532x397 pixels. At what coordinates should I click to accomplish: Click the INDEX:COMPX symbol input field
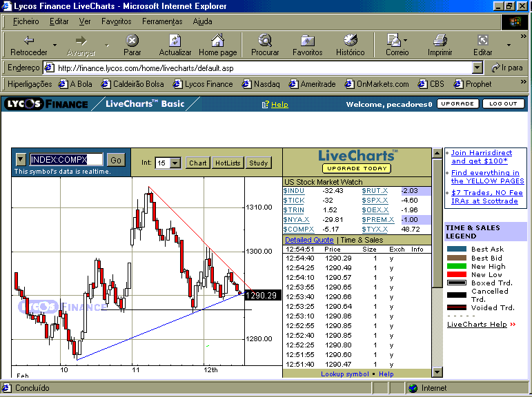click(x=66, y=159)
